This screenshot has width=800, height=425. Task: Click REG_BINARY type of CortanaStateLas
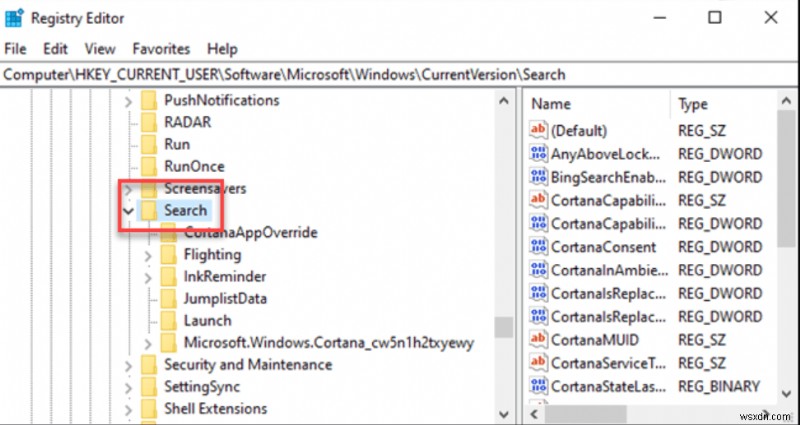point(719,386)
